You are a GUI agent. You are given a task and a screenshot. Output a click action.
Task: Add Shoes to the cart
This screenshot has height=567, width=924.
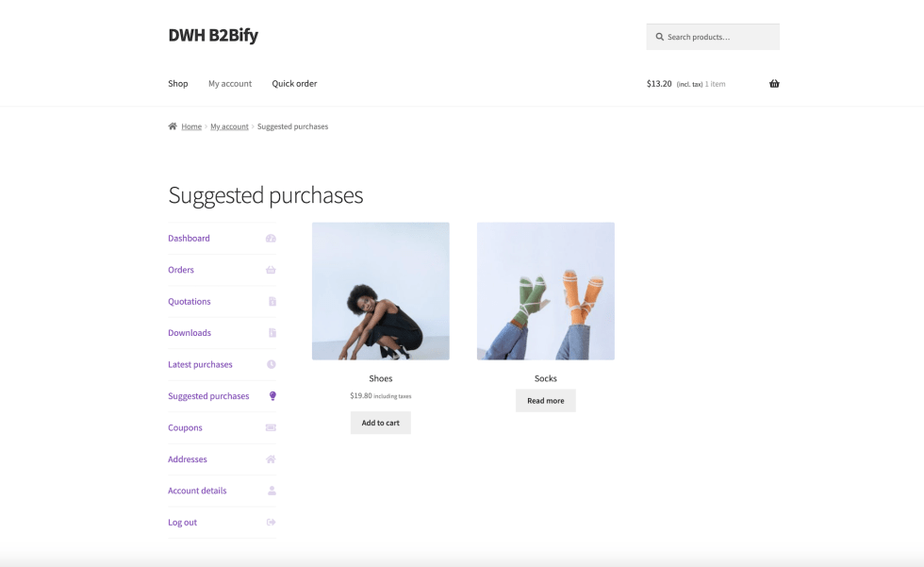pyautogui.click(x=380, y=423)
